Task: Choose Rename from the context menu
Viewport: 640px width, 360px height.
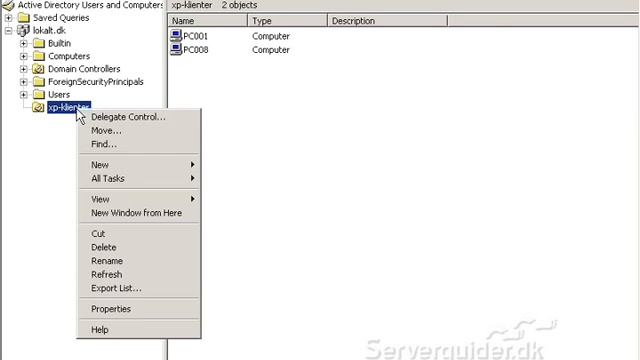Action: [139, 261]
